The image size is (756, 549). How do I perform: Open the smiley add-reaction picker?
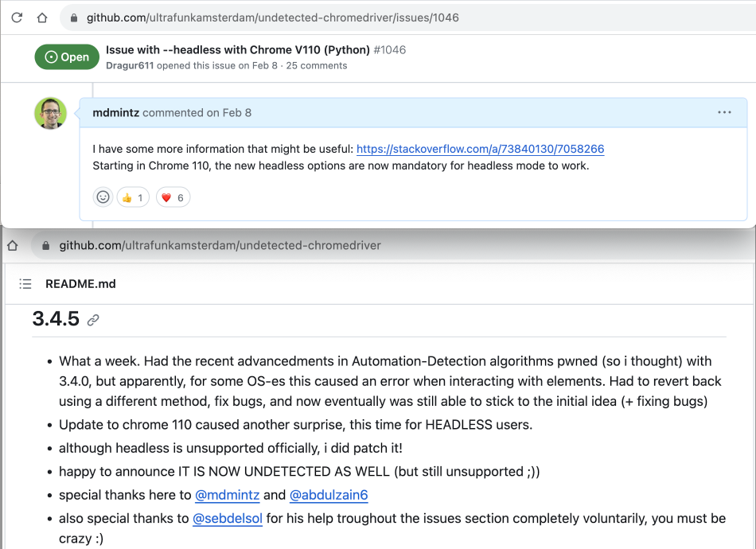pos(103,197)
